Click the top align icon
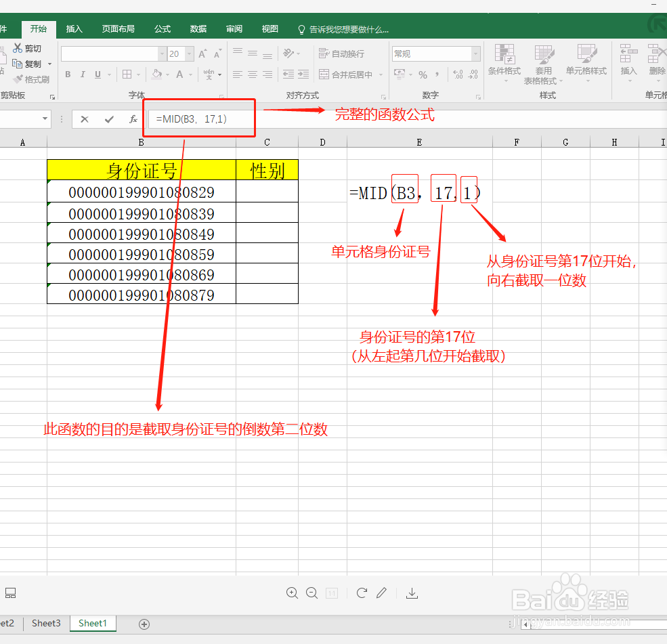 tap(238, 53)
